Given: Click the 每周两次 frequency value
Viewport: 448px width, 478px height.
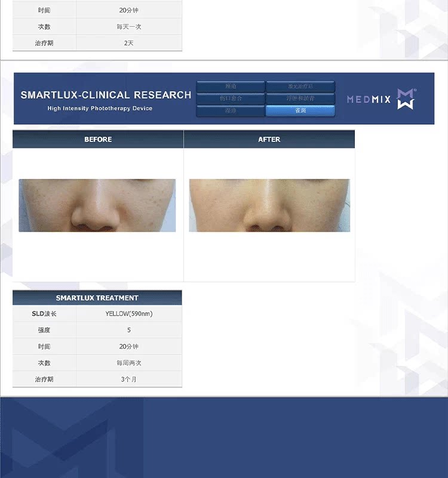Looking at the screenshot, I should click(x=129, y=363).
